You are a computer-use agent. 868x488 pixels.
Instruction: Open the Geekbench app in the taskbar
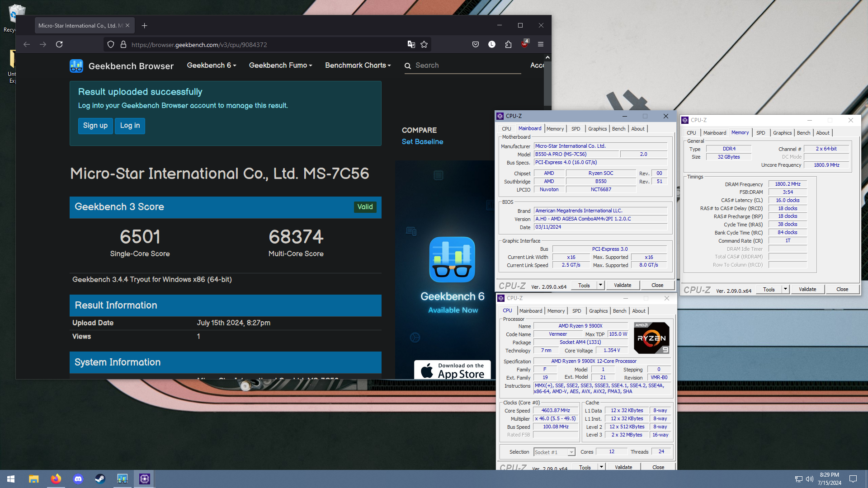pos(123,479)
